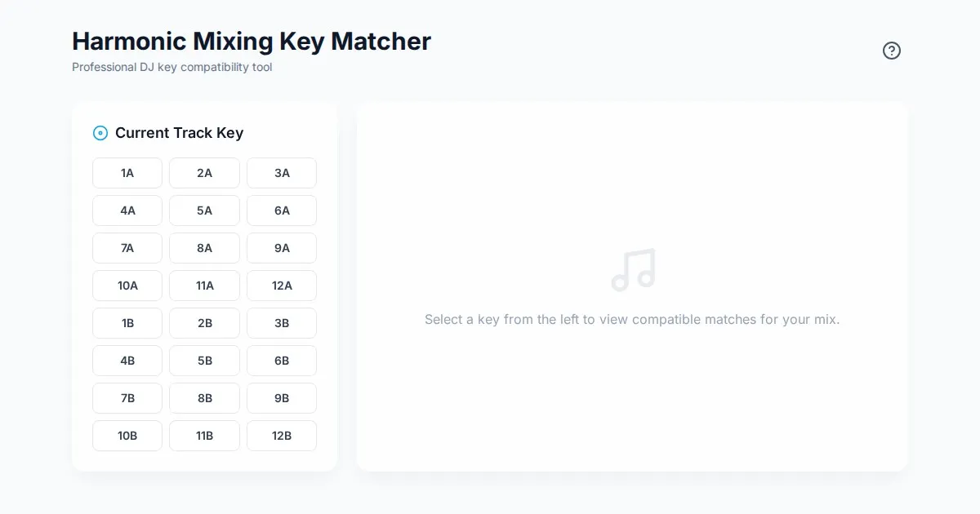Click the Current Track Key disc icon
The height and width of the screenshot is (514, 980).
[x=100, y=133]
